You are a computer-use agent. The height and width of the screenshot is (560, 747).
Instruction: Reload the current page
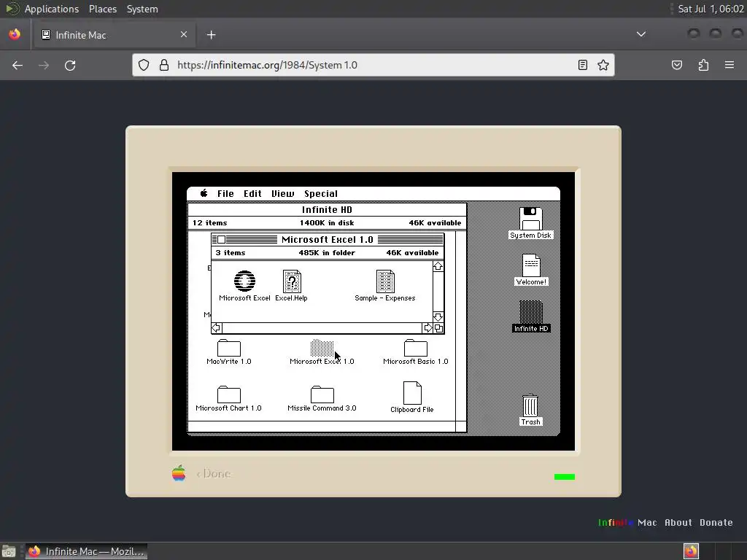point(70,65)
